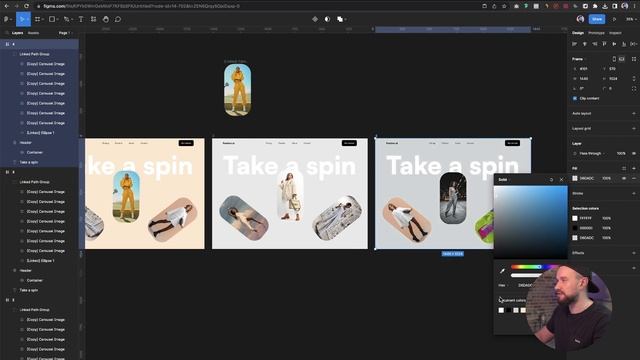
Task: Click the browser address bar
Action: [x=257, y=6]
